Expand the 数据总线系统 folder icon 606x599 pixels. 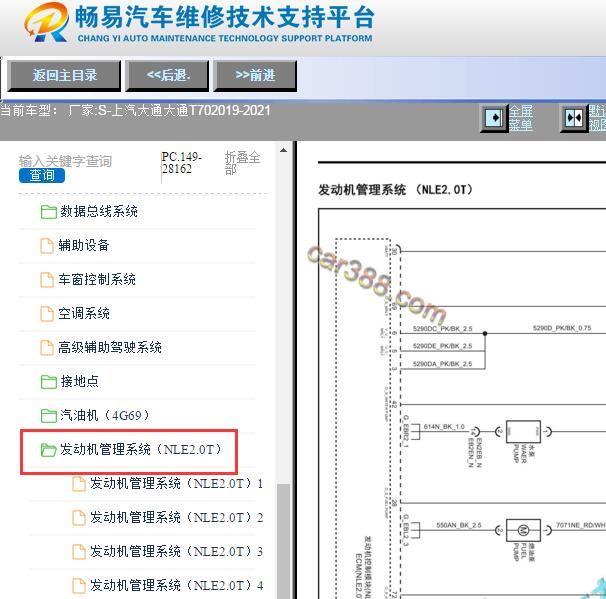tap(49, 212)
